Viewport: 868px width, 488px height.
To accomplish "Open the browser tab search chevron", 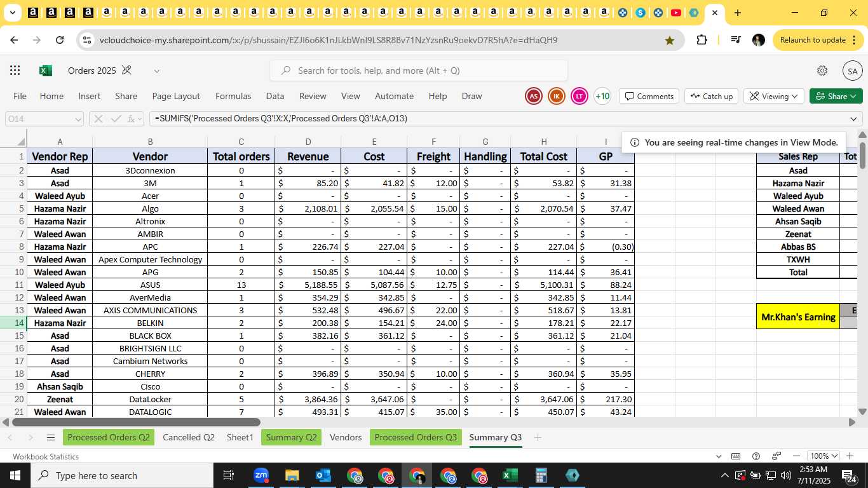I will (x=12, y=13).
